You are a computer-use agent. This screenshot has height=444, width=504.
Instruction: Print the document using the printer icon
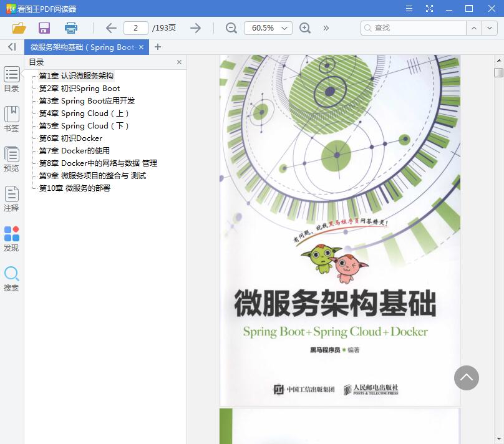(x=70, y=28)
